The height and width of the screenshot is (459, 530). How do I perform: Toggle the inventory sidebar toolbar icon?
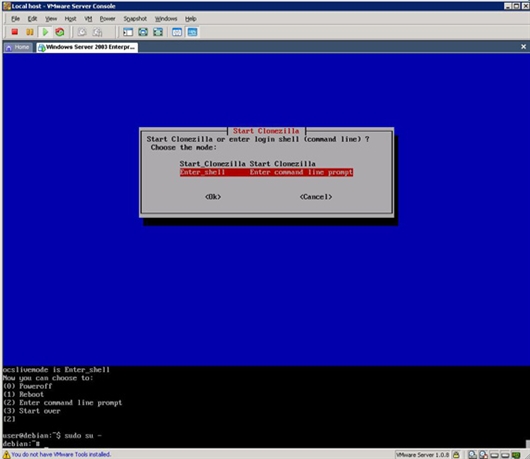(128, 32)
